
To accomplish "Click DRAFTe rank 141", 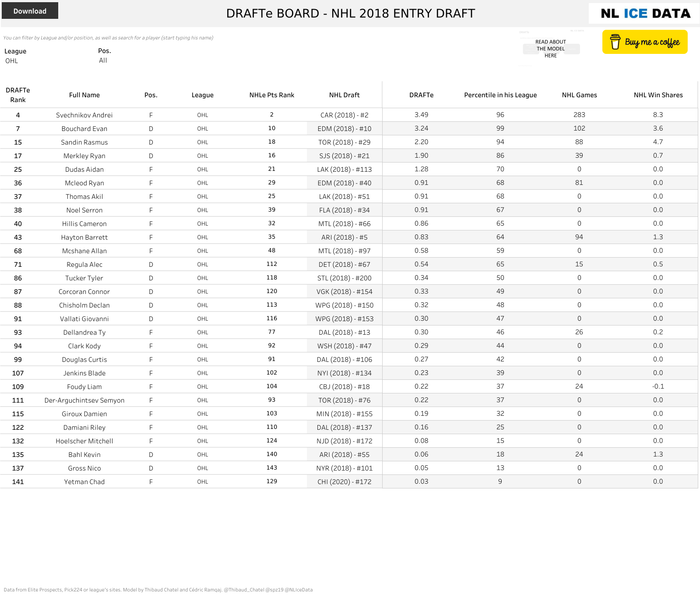I will [x=18, y=482].
